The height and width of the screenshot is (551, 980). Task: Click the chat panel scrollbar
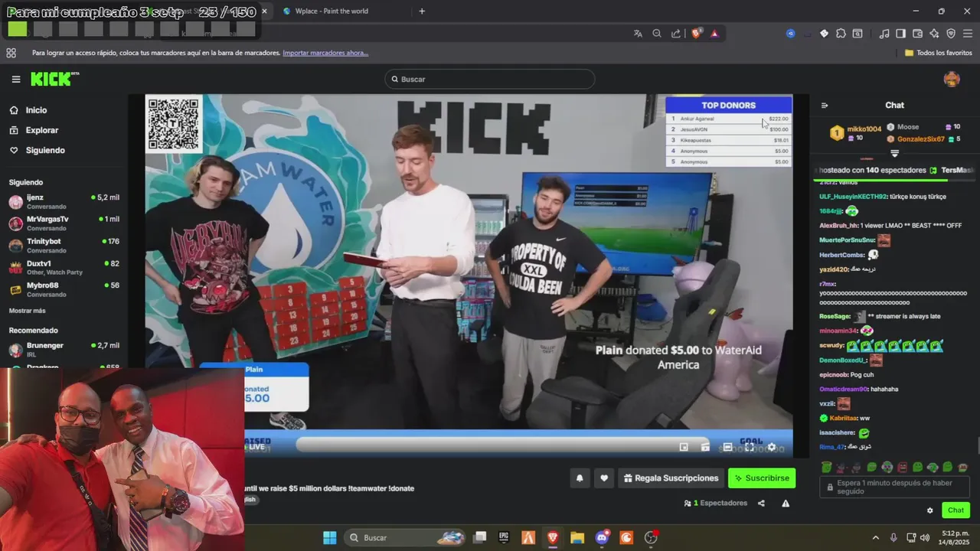click(x=977, y=445)
